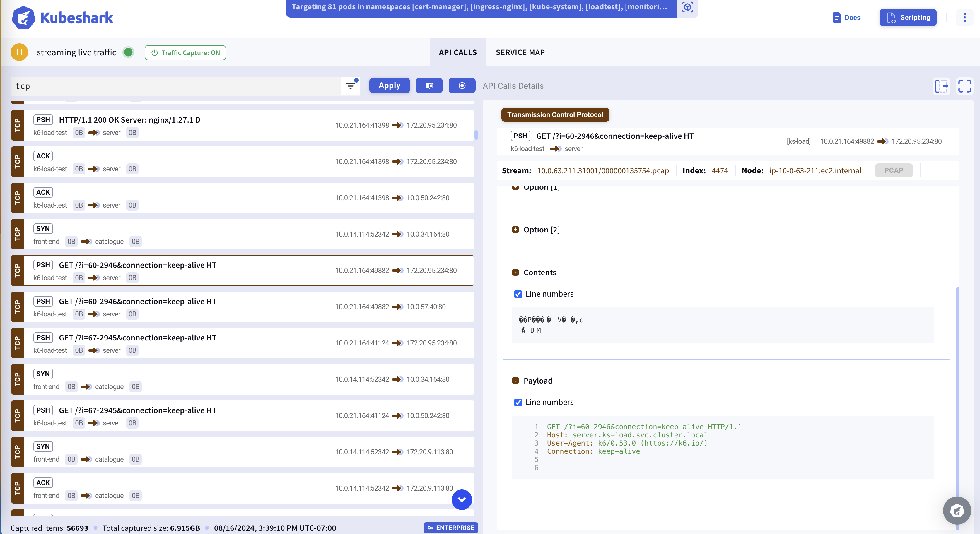Toggle Line numbers checkbox in Contents
Screen dimensions: 980x534
coord(518,294)
